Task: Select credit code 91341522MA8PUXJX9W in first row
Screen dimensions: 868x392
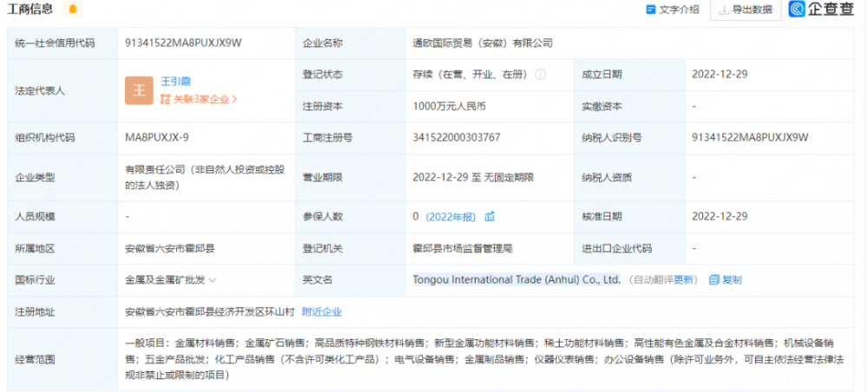Action: click(183, 42)
